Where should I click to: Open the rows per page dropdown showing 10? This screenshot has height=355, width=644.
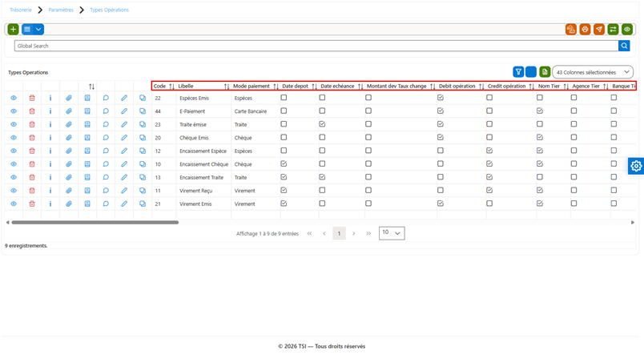[392, 233]
